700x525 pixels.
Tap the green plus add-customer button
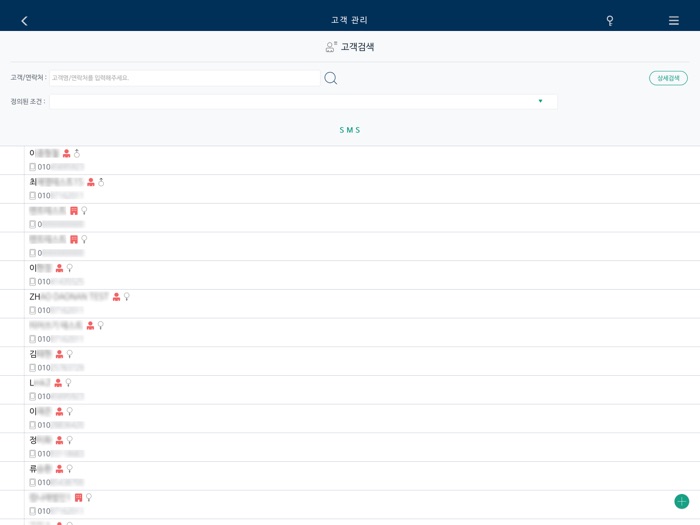point(682,501)
